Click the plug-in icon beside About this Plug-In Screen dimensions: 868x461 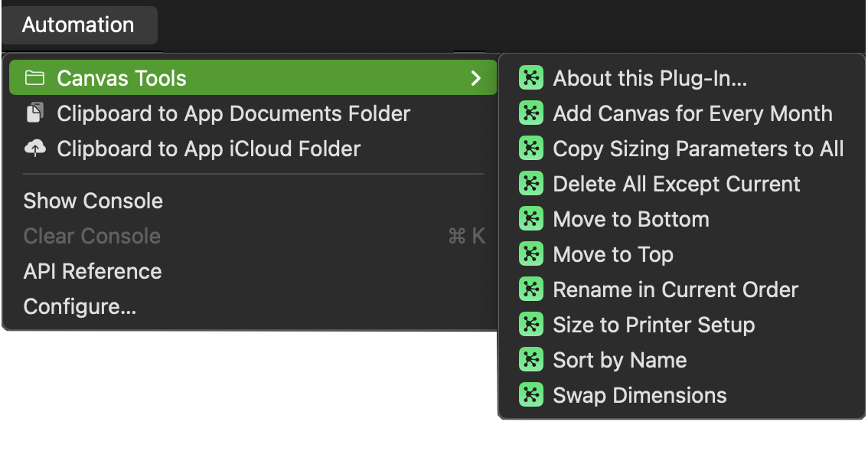(530, 78)
